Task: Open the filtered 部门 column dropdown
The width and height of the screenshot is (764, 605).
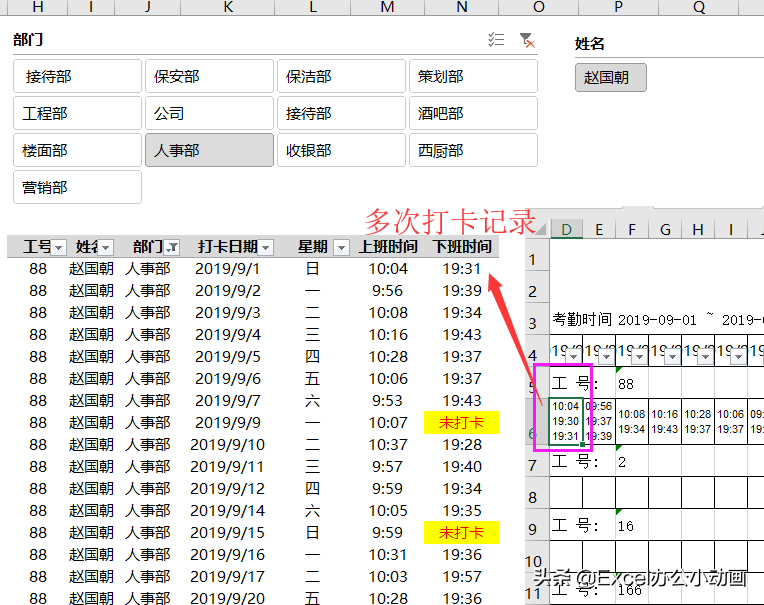Action: pos(172,248)
